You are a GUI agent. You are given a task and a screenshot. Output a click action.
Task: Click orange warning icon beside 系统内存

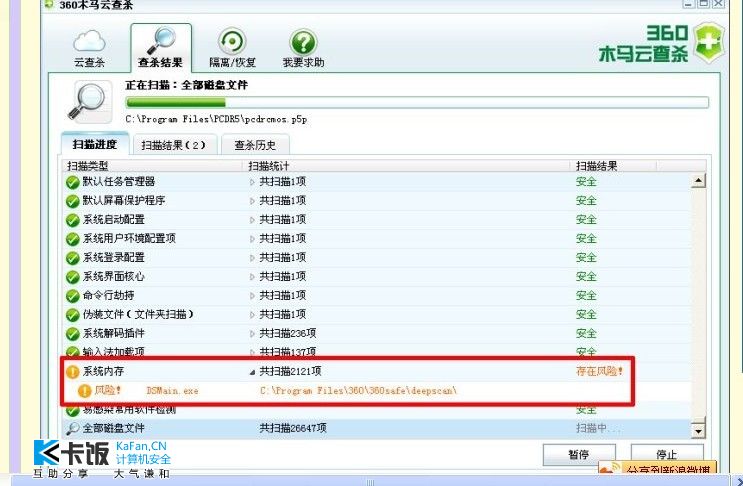[72, 372]
